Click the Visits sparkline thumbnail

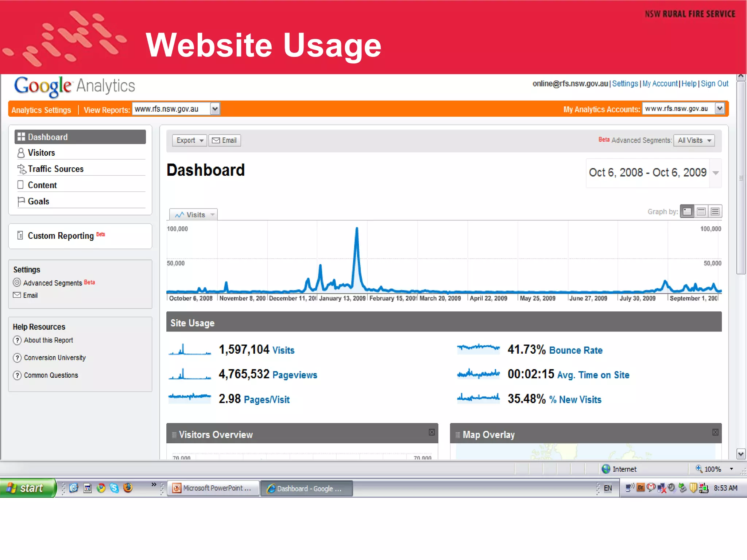(190, 350)
